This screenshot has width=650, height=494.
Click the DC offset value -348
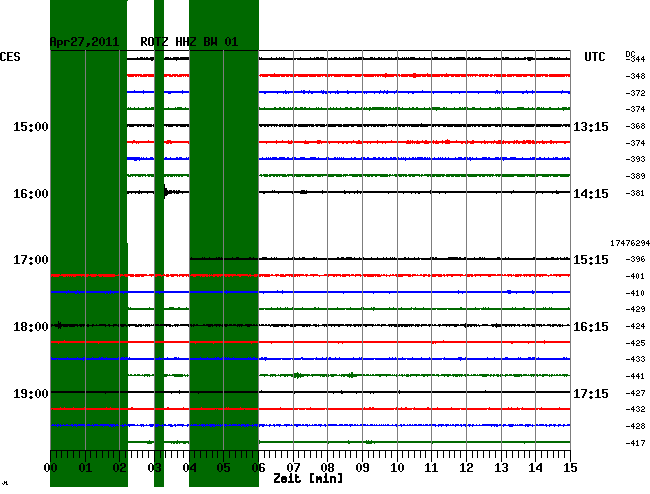coord(635,76)
